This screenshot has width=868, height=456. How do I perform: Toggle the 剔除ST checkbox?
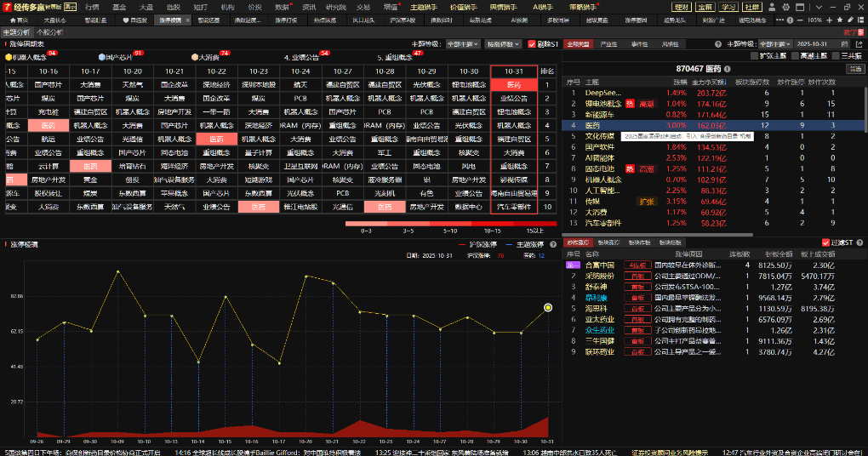click(533, 43)
